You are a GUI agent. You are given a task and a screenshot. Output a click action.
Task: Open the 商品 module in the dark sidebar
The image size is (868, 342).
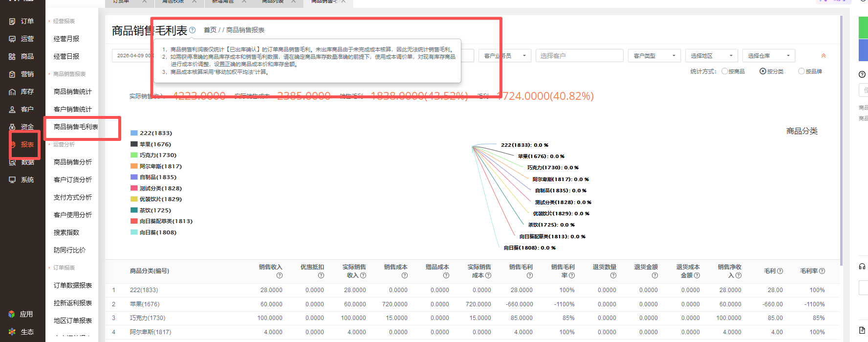[x=22, y=56]
